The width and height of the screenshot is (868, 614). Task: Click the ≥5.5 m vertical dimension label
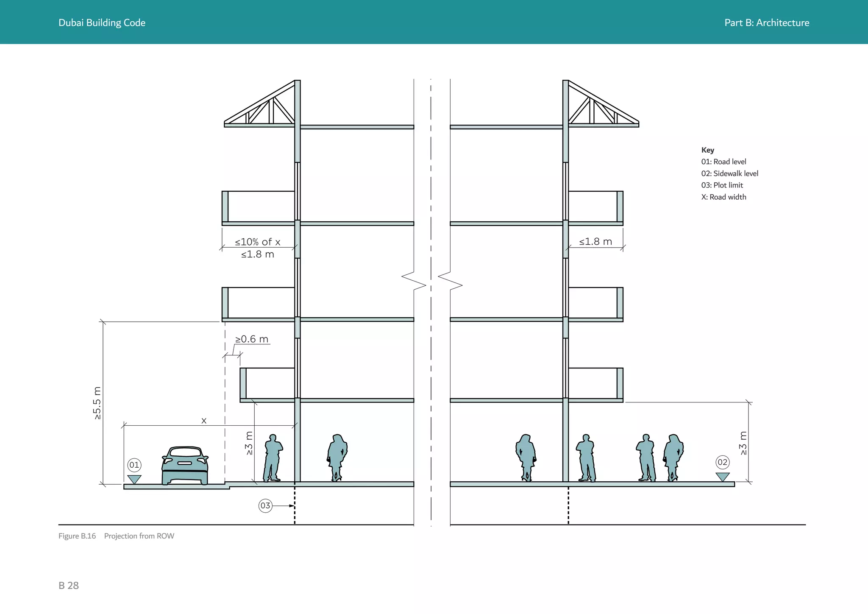click(97, 403)
